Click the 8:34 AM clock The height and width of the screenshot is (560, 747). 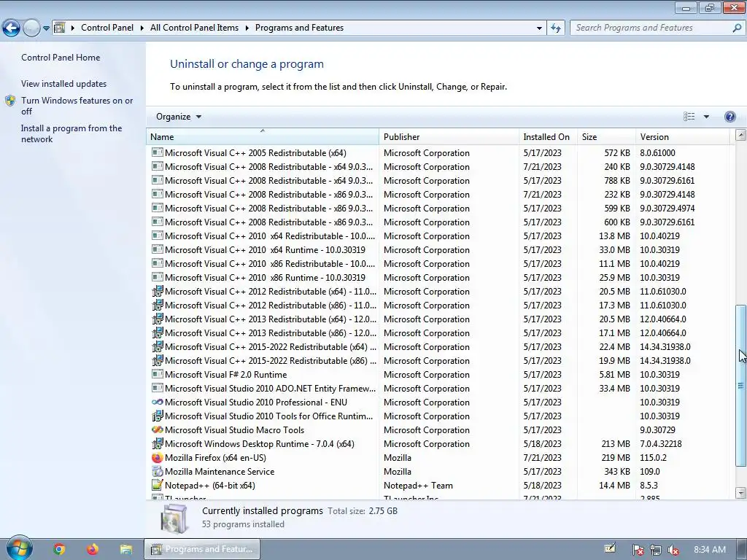709,550
